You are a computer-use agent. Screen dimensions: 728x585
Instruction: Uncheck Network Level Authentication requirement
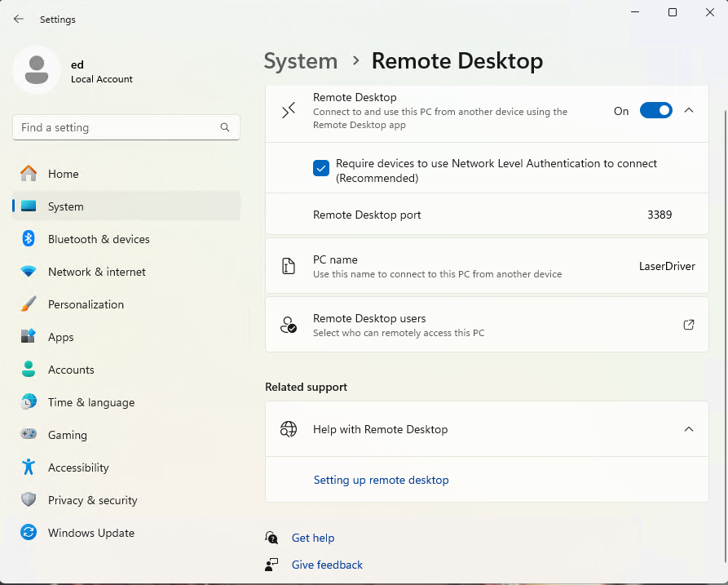(321, 167)
